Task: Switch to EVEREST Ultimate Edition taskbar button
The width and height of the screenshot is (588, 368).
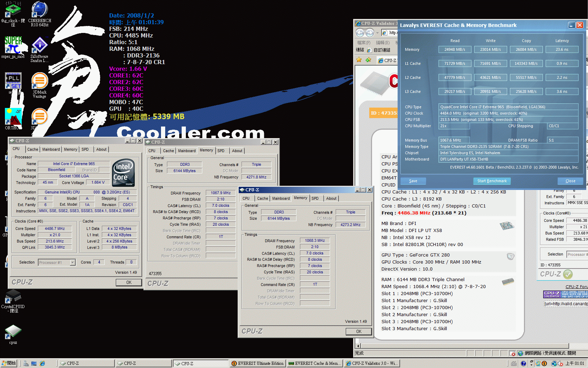Action: tap(258, 364)
